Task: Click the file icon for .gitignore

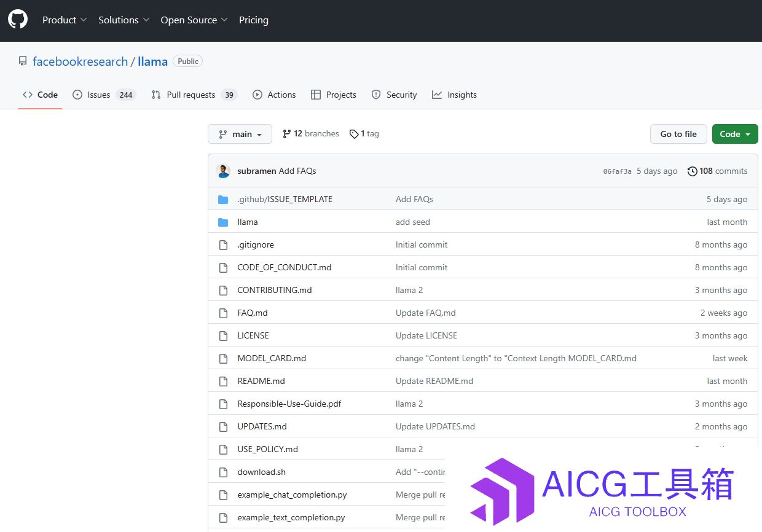Action: point(224,245)
